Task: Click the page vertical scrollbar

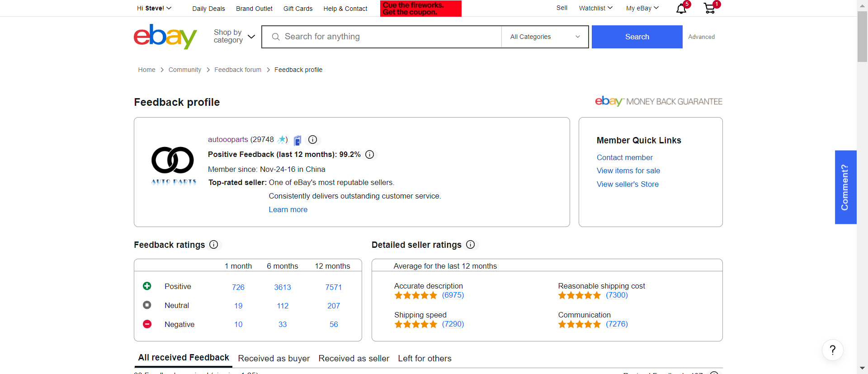Action: pyautogui.click(x=862, y=181)
